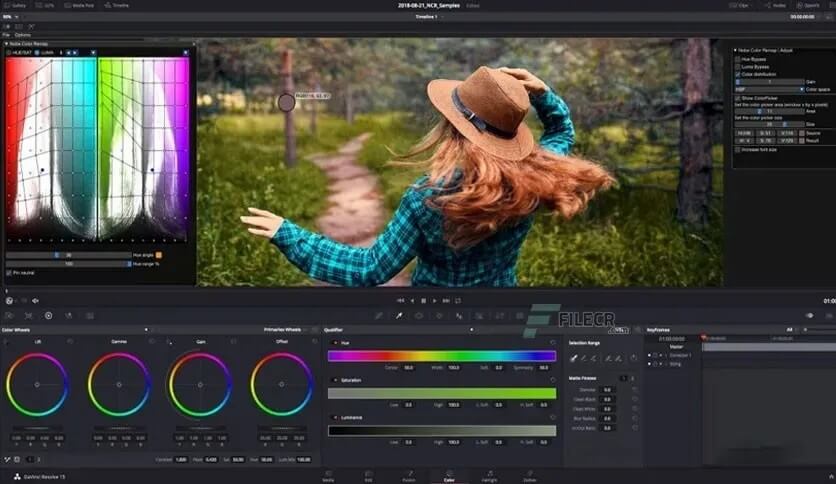Adjust the Gain slider

[x=769, y=82]
